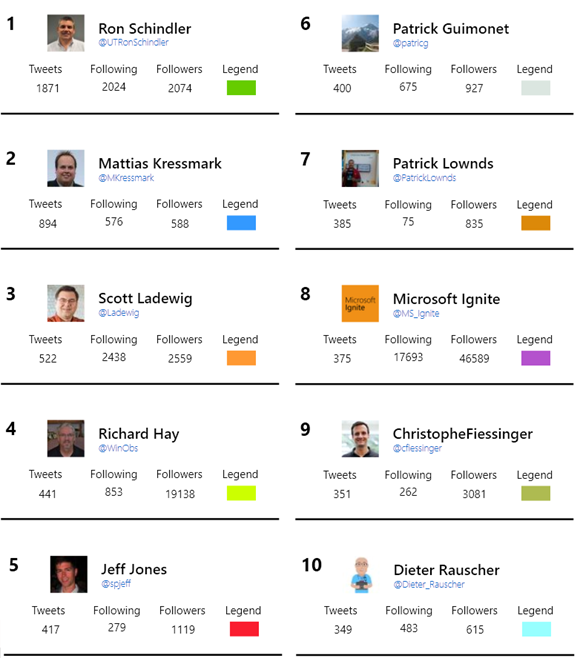This screenshot has height=658, width=580.
Task: Open the @Dieter_Rauscher profile link
Action: [429, 584]
